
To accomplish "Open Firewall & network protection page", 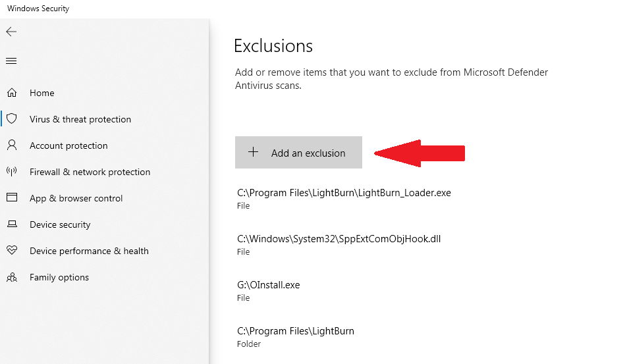I will click(x=90, y=172).
